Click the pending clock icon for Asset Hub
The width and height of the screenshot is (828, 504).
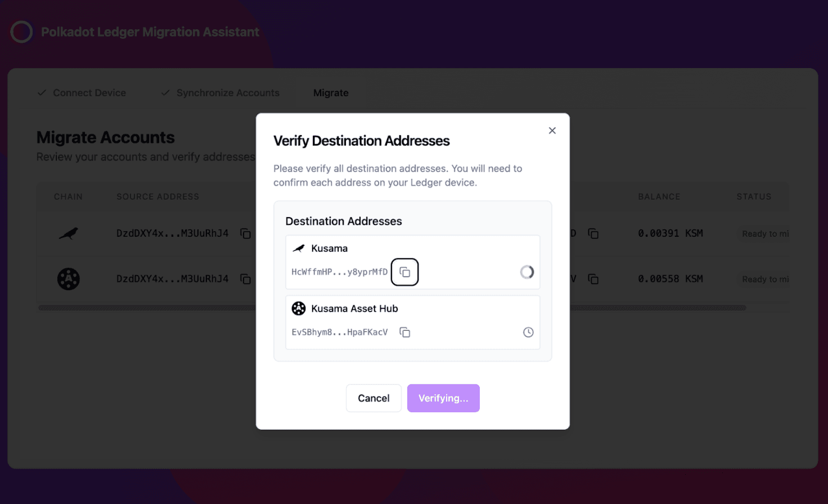point(528,332)
